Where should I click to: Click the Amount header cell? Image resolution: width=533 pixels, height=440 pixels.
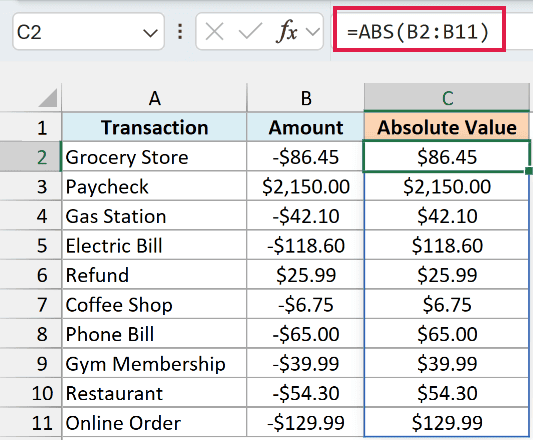pos(306,128)
